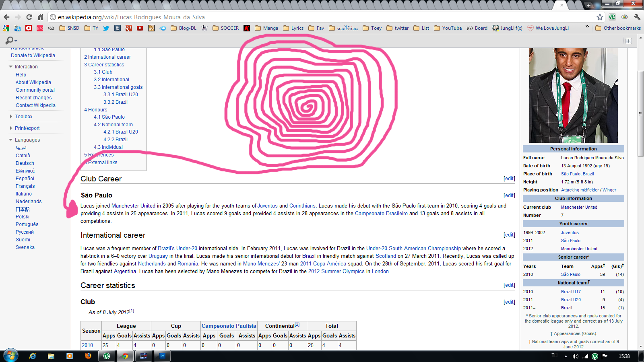Open the Recent changes sidebar link
Viewport: 644px width, 362px height.
pyautogui.click(x=34, y=98)
